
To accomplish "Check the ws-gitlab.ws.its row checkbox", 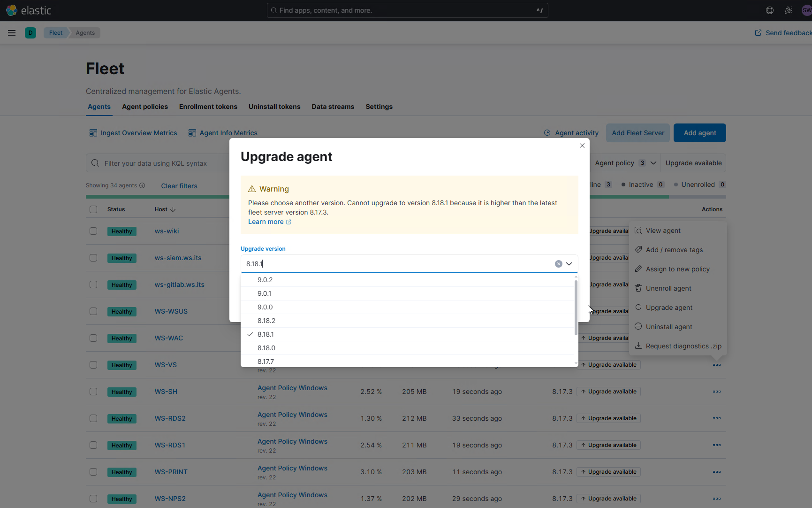I will pos(93,285).
